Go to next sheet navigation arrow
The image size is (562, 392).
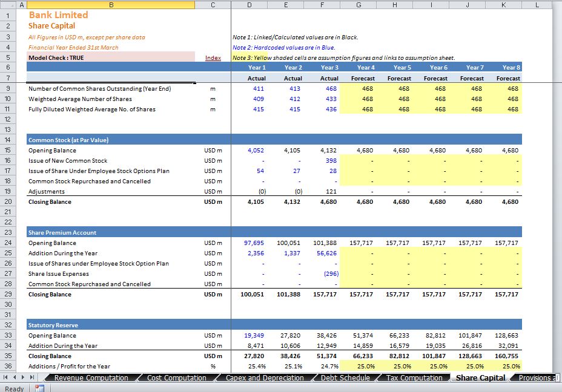click(23, 377)
